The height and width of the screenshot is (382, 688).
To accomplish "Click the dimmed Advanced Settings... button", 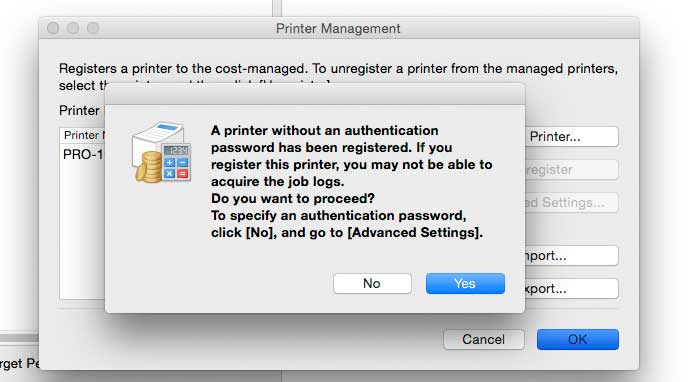I will pos(572,203).
